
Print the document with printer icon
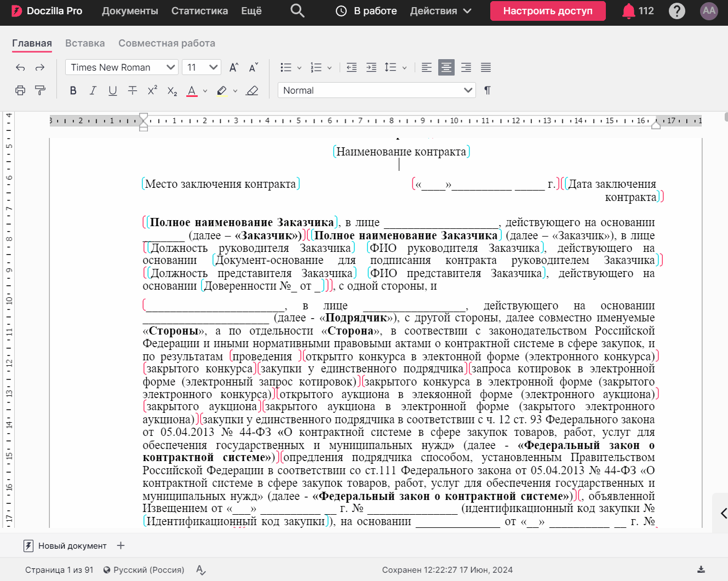pos(20,90)
